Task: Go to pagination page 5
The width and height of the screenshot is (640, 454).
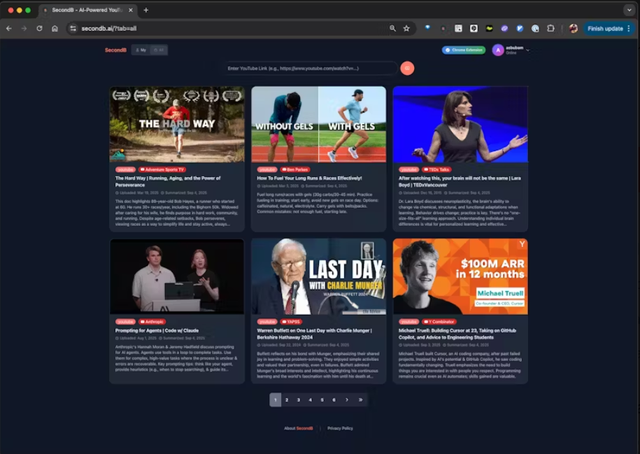Action: [x=322, y=400]
